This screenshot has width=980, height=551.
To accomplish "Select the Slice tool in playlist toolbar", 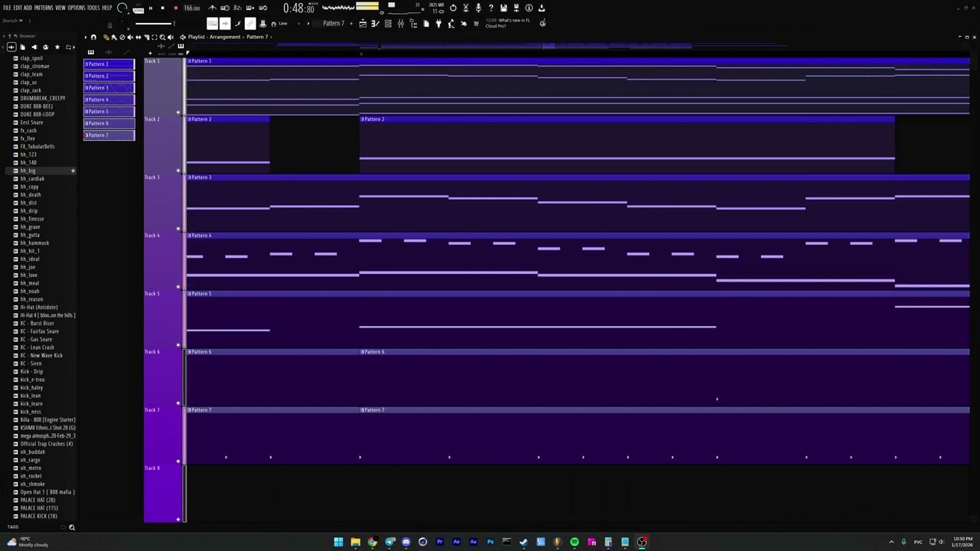I will 146,37.
